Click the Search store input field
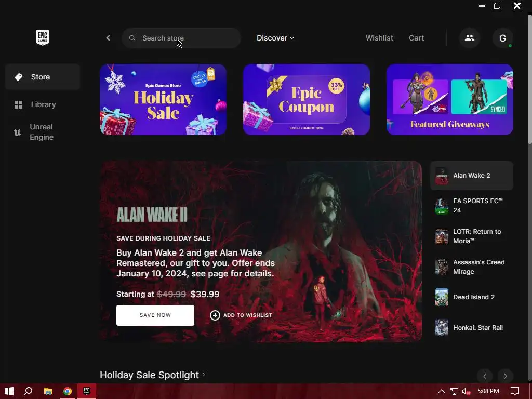 point(181,38)
